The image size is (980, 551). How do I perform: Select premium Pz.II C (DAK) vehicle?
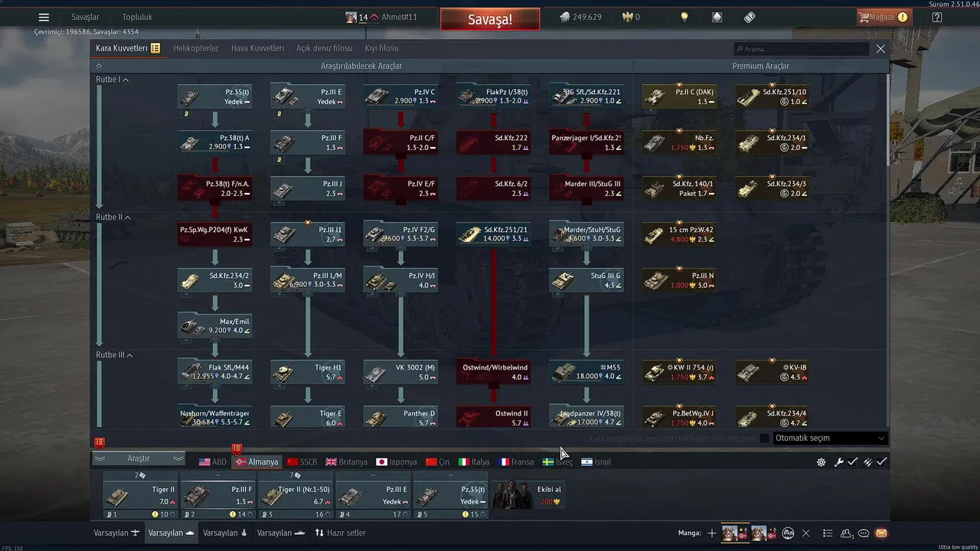[679, 96]
